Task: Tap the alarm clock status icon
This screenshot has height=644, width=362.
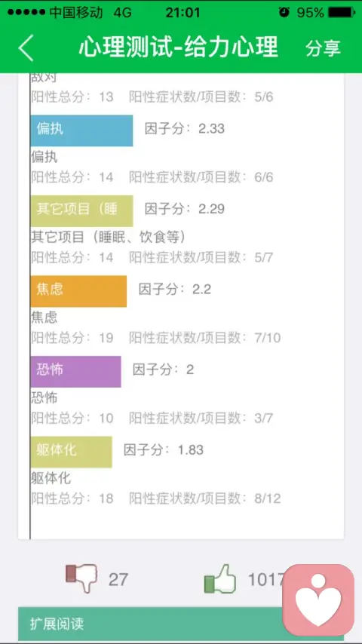Action: click(x=284, y=12)
